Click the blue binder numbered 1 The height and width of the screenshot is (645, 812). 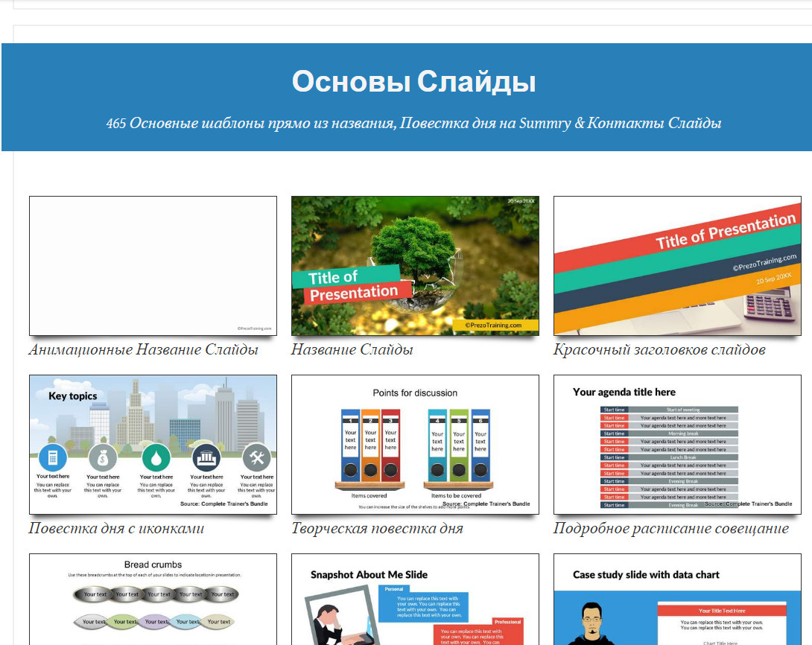coord(351,445)
